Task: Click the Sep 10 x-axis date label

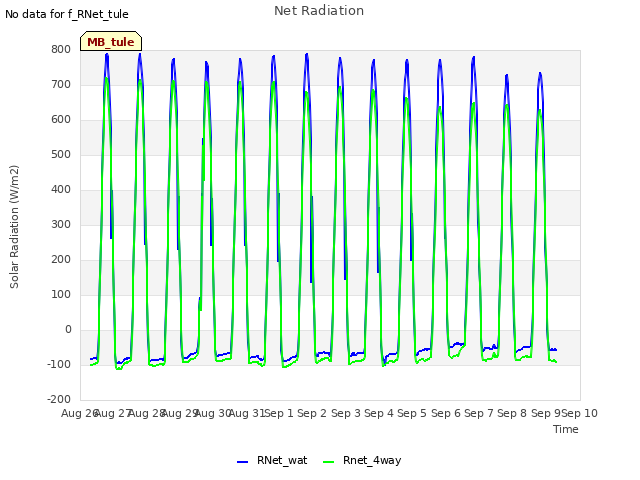Action: (580, 413)
